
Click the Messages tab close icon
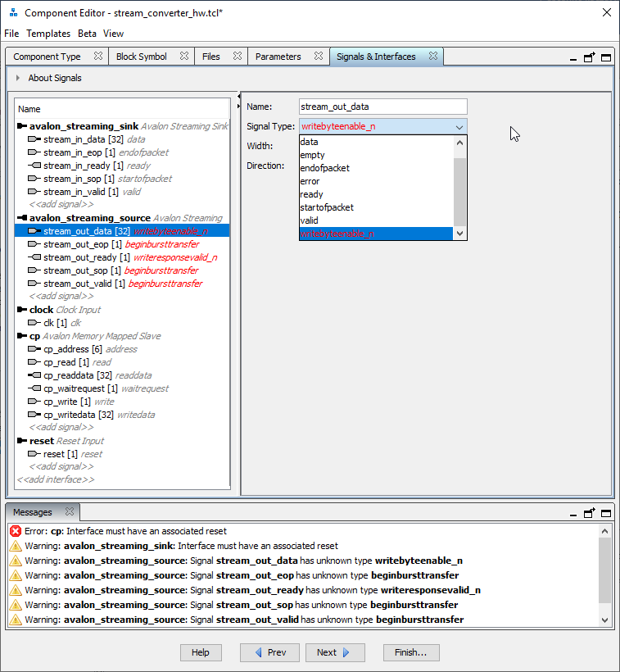70,512
